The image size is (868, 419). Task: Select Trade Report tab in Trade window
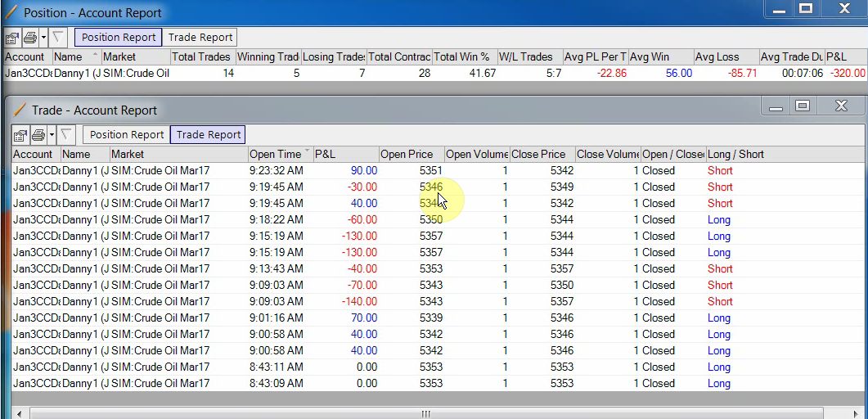208,134
